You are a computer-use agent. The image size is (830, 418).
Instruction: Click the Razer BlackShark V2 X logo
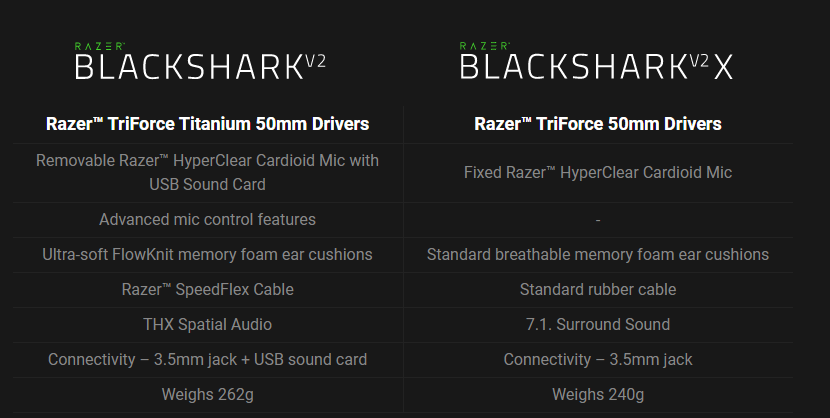click(597, 61)
